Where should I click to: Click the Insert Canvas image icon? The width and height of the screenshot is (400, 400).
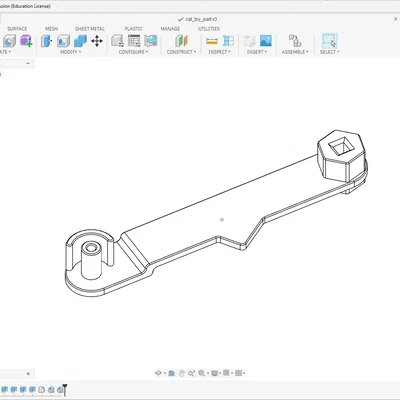(266, 41)
